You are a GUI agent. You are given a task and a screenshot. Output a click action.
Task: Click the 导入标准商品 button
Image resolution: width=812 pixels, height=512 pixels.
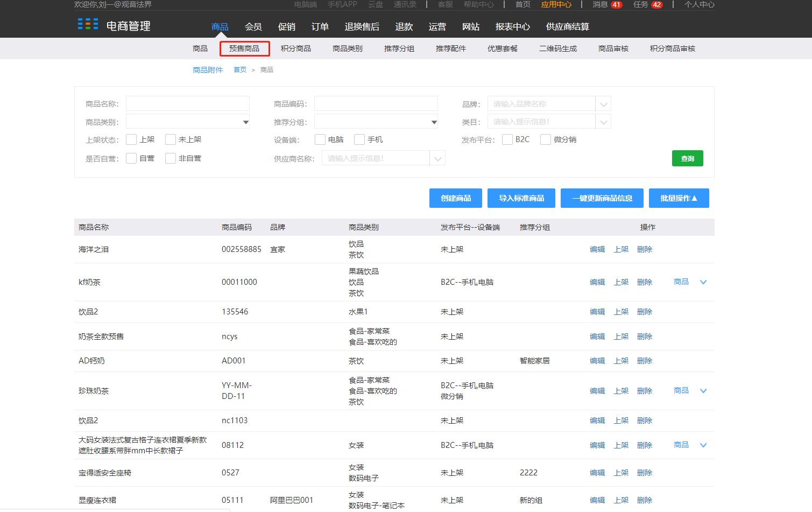(x=521, y=198)
